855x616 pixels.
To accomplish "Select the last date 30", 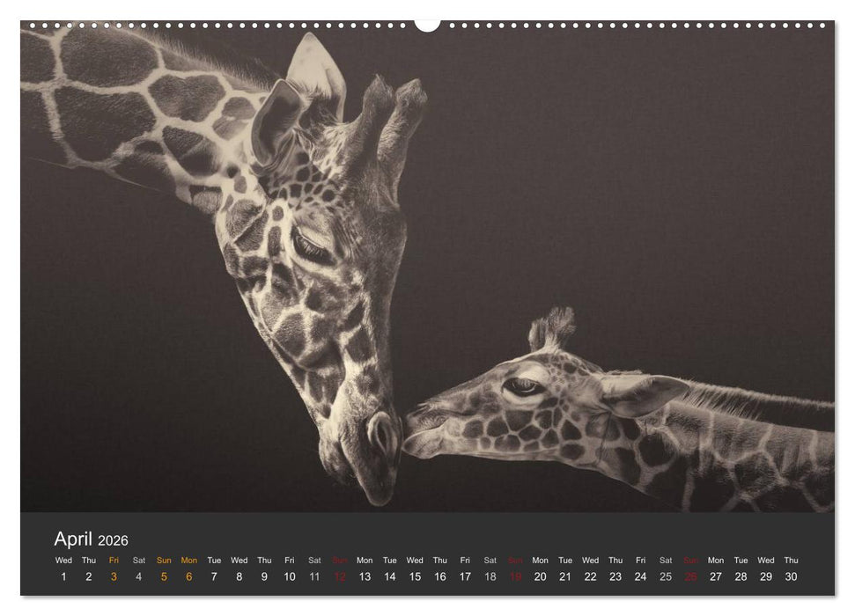I will pyautogui.click(x=791, y=574).
